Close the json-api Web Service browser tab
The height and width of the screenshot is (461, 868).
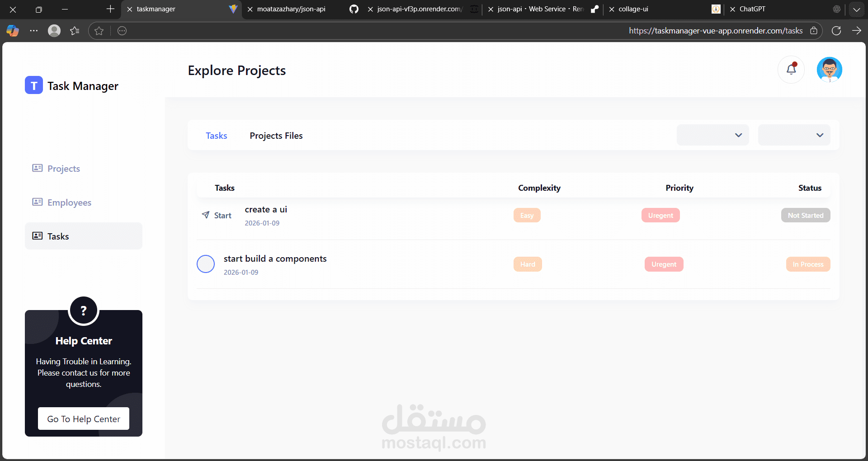tap(491, 9)
